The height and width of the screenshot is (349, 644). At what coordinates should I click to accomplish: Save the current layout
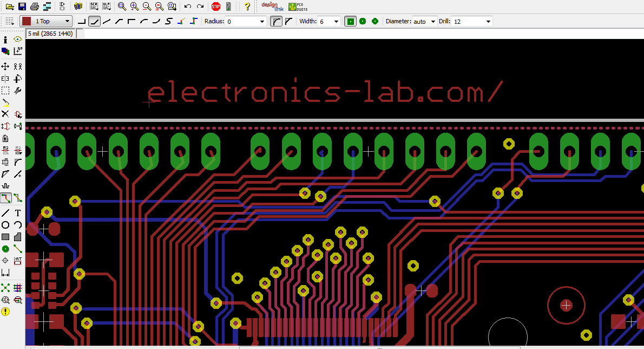(22, 7)
